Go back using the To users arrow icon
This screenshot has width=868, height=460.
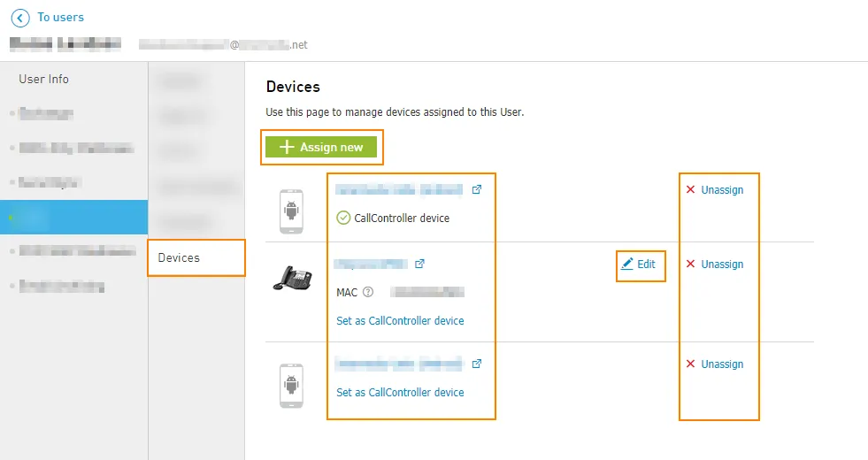20,19
